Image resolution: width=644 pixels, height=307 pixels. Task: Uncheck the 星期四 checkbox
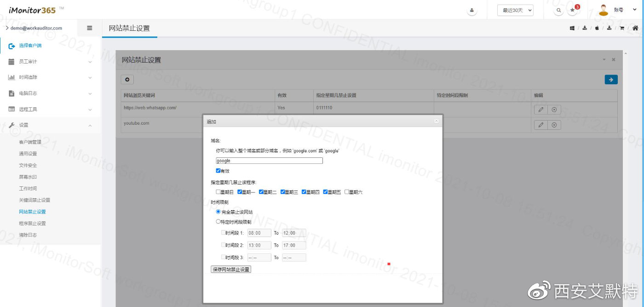pos(304,192)
